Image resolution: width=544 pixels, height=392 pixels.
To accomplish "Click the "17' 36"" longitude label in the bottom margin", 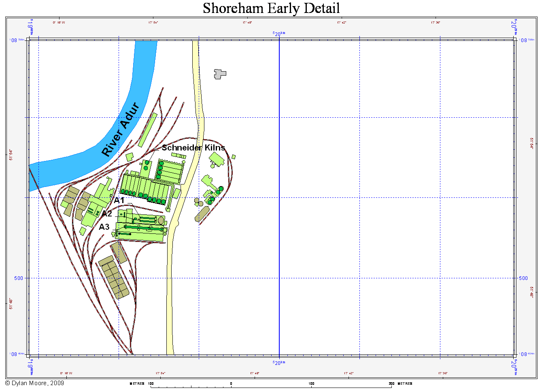I will point(443,373).
